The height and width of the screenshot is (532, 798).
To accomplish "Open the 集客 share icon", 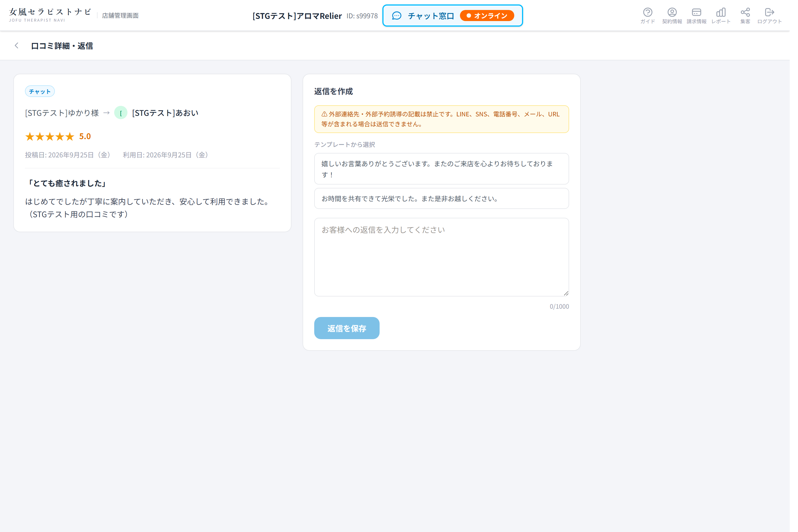I will [x=753, y=16].
